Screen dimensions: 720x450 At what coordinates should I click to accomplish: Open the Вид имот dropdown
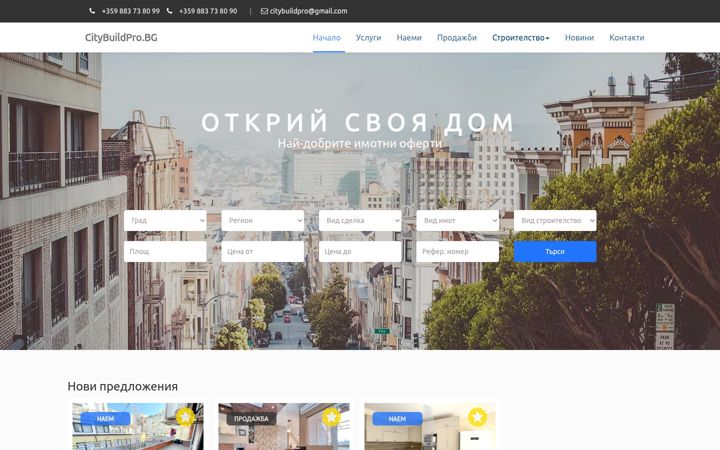coord(457,220)
